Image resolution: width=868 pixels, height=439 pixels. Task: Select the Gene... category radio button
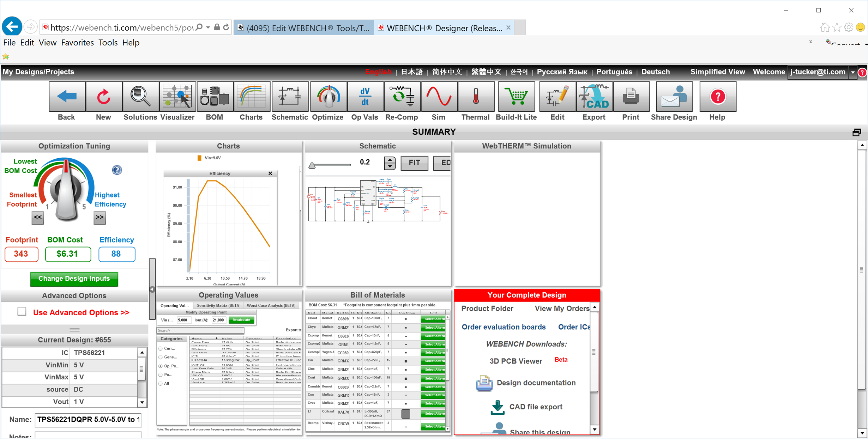click(161, 358)
